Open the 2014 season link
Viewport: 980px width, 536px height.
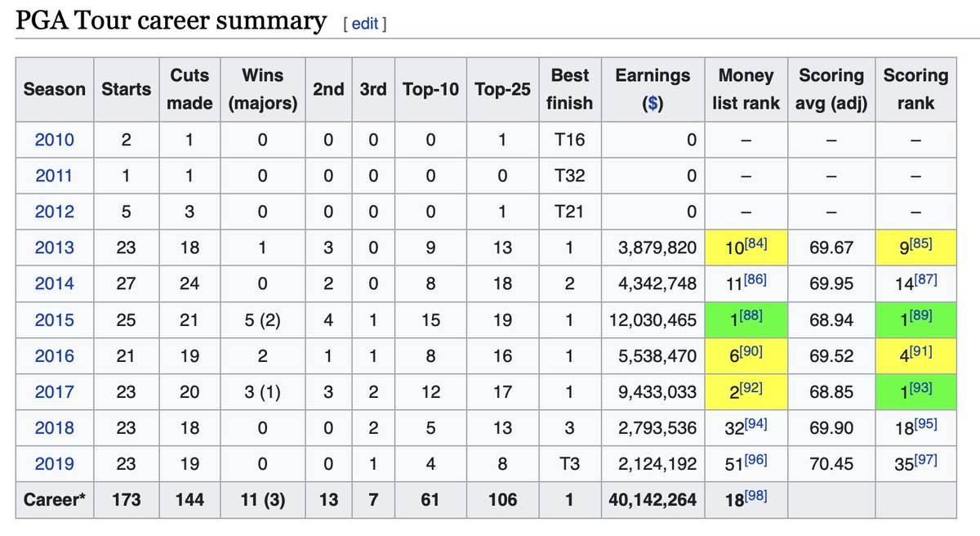coord(54,284)
